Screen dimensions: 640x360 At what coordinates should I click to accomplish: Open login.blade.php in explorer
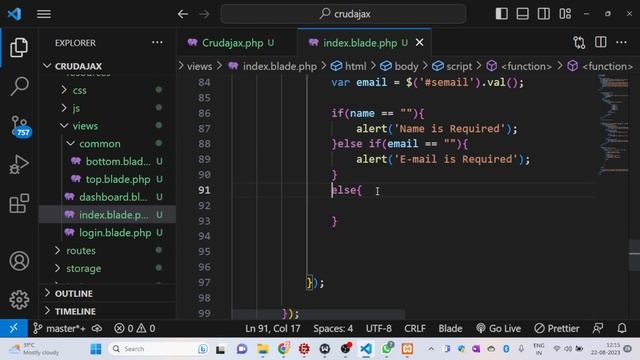click(107, 233)
